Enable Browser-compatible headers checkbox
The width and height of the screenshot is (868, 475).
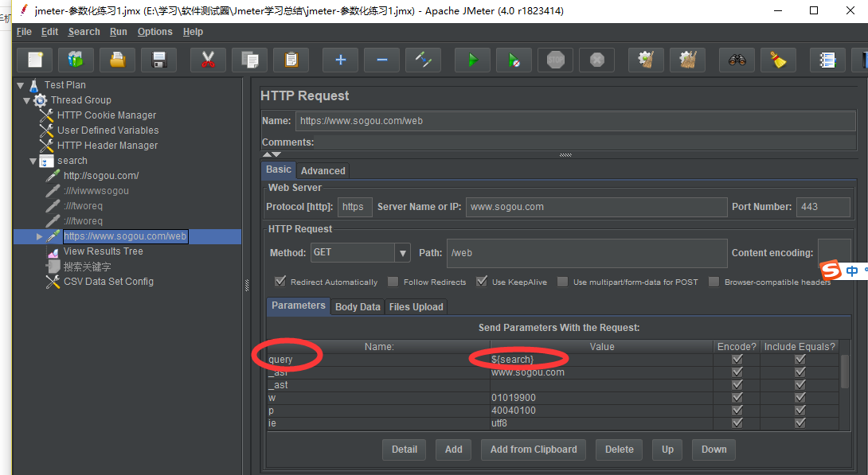tap(714, 282)
